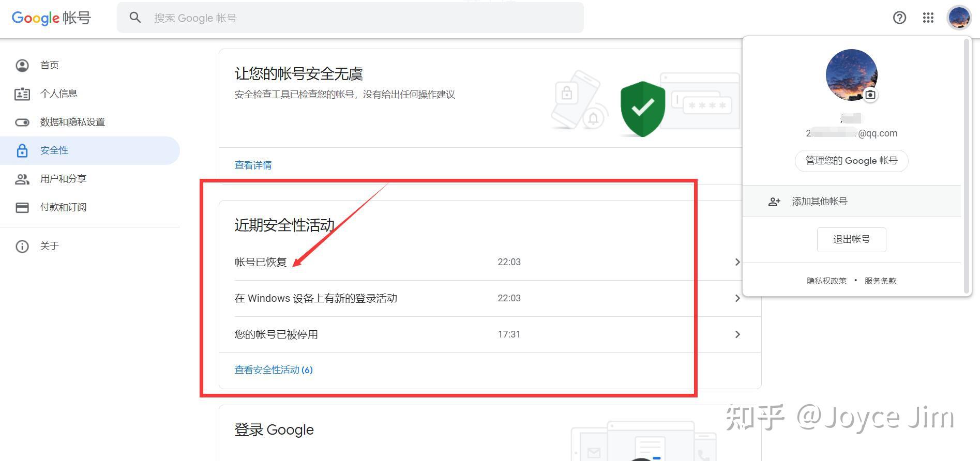Click the profile avatar in top bar
Image resolution: width=980 pixels, height=461 pixels.
[959, 18]
